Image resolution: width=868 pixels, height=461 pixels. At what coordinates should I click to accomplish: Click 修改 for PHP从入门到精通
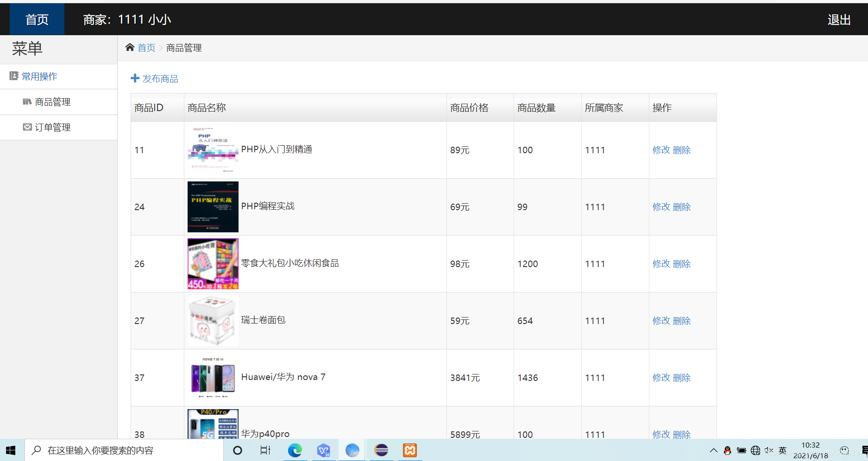point(661,150)
